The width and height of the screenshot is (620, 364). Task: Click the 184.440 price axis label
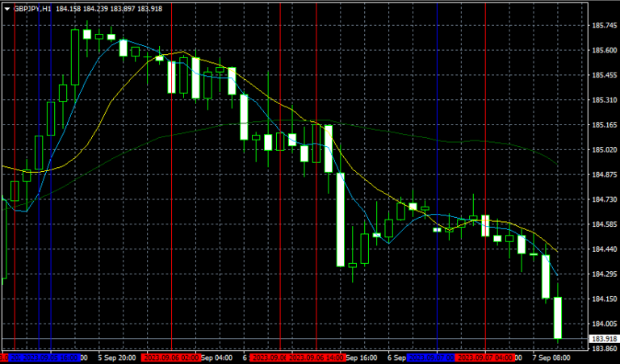click(604, 249)
